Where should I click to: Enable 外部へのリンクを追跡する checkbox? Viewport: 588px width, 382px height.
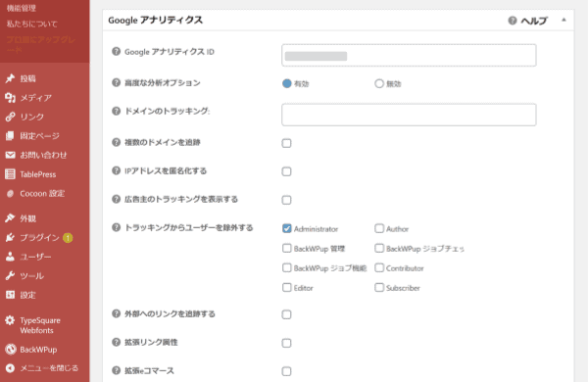click(286, 314)
